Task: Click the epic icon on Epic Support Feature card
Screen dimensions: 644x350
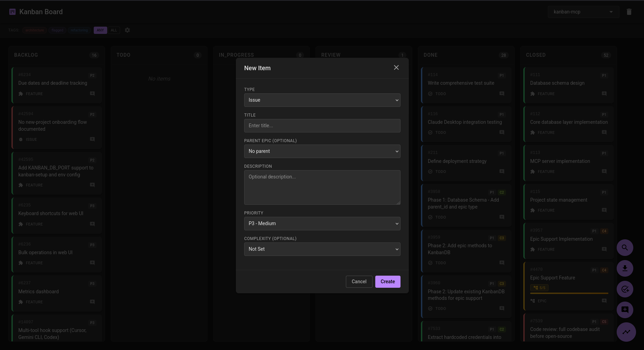Action: pos(533,301)
